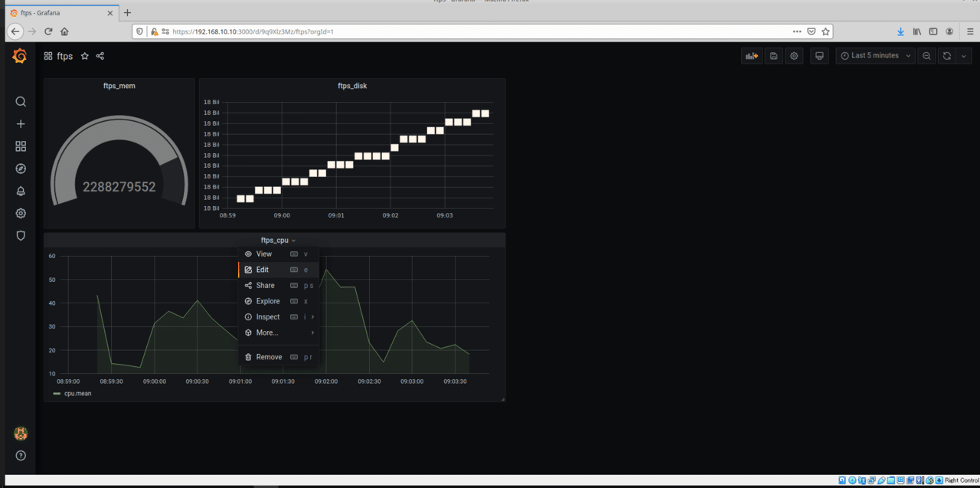The image size is (980, 488).
Task: Open the Search dashboards sidebar icon
Action: [21, 102]
